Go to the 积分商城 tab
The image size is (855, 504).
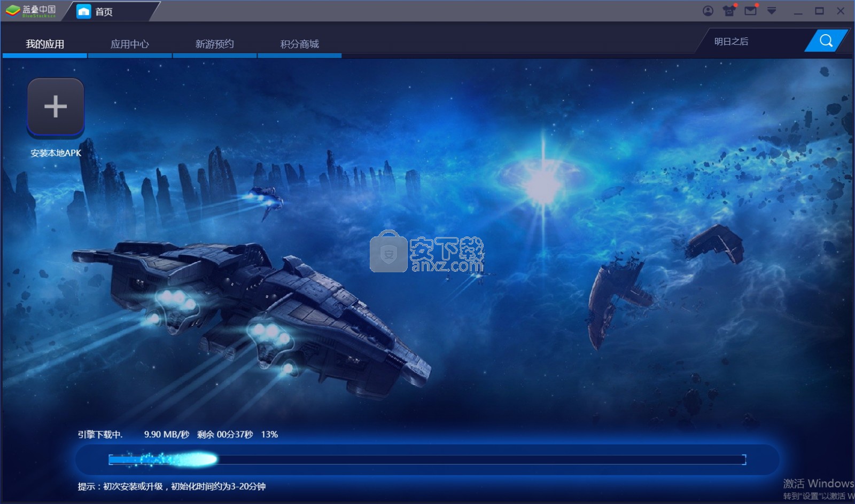(x=299, y=44)
